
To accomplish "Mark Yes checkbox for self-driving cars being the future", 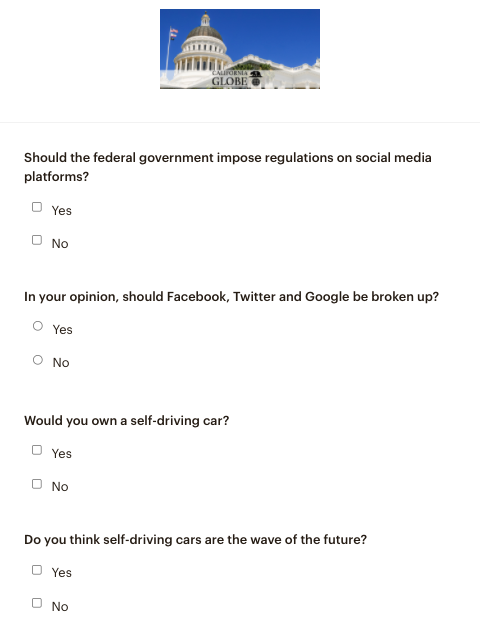I will click(37, 570).
